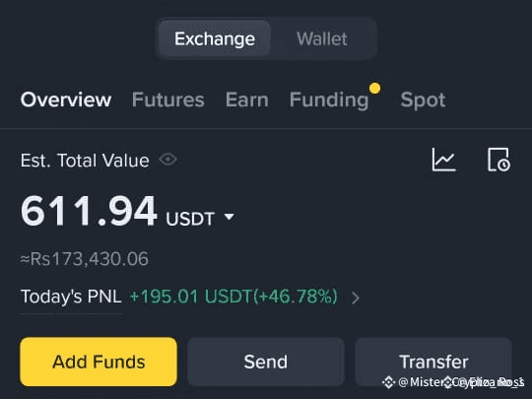Open the transaction history icon
This screenshot has width=532, height=399.
[x=499, y=160]
